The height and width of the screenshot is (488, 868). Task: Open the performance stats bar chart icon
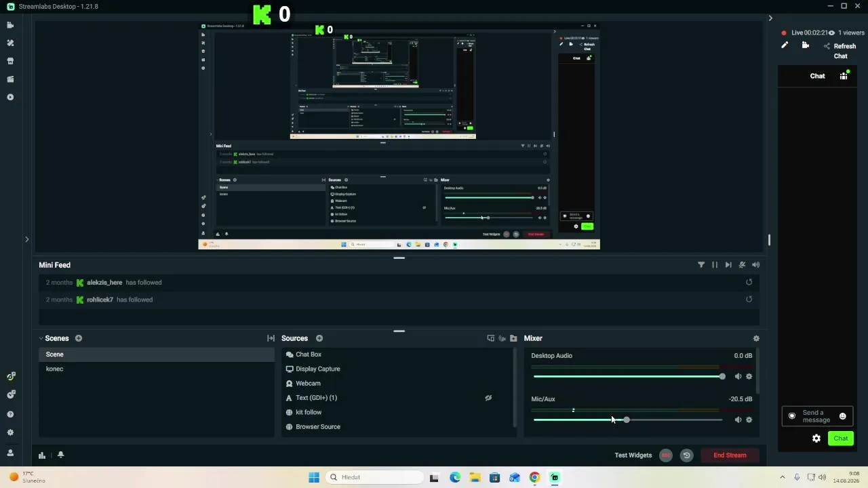42,455
